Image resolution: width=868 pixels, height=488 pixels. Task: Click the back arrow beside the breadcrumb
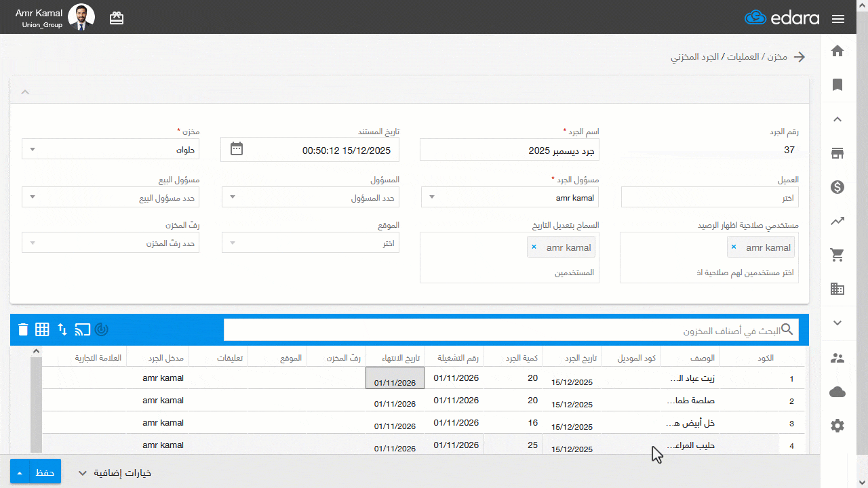(800, 57)
